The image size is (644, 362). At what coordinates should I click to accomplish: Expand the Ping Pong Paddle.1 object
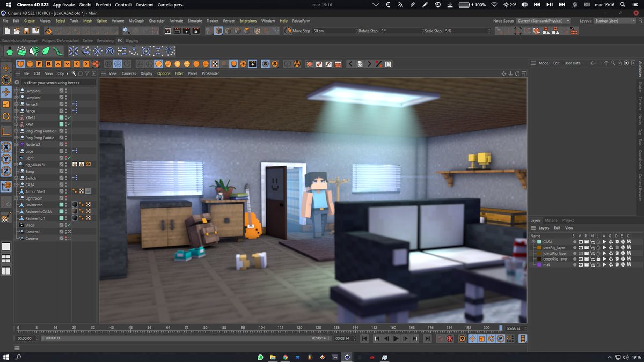[x=16, y=131]
